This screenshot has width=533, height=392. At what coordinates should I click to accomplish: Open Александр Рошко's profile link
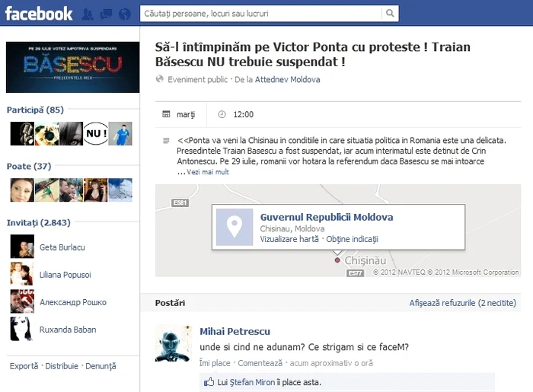click(73, 302)
